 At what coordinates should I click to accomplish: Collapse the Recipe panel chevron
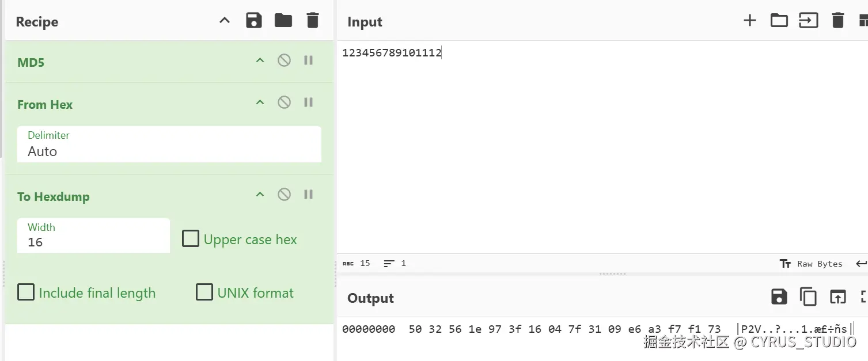[x=225, y=21]
